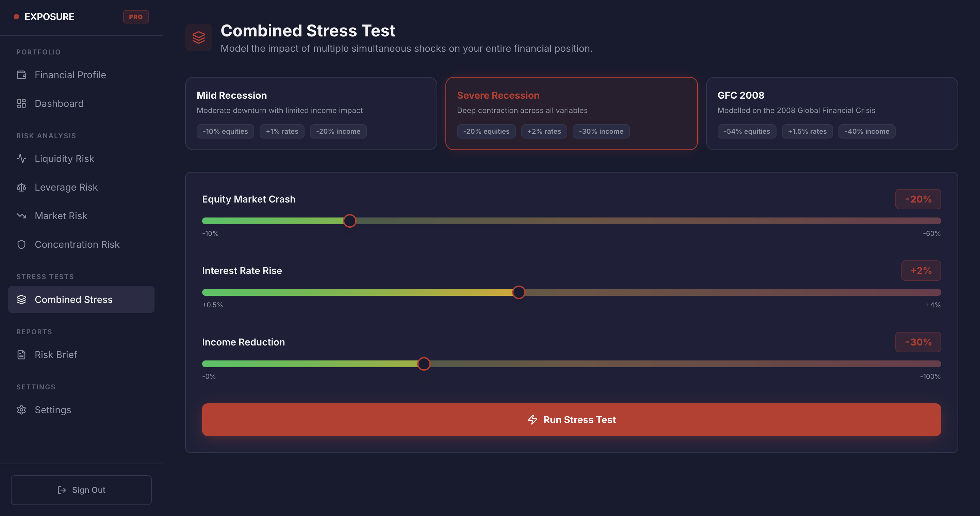Screen dimensions: 980x516
Task: Click the layers icon beside Combined Stress Test title
Action: (198, 37)
